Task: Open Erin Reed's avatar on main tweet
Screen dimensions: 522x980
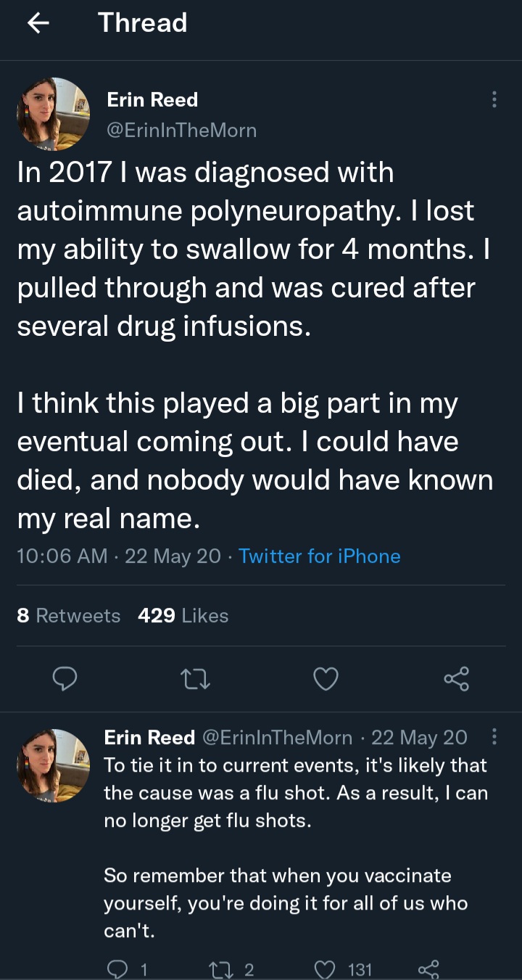Action: (x=53, y=114)
